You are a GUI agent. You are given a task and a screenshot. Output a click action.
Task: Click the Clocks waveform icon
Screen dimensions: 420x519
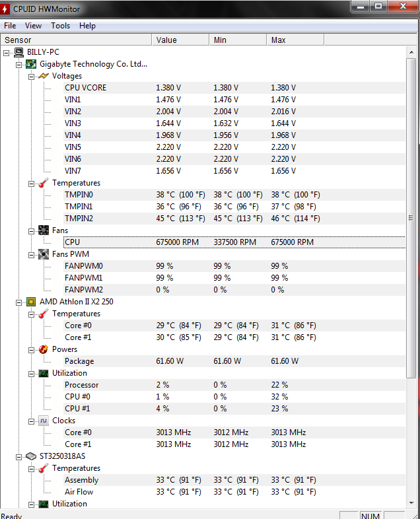(x=44, y=421)
